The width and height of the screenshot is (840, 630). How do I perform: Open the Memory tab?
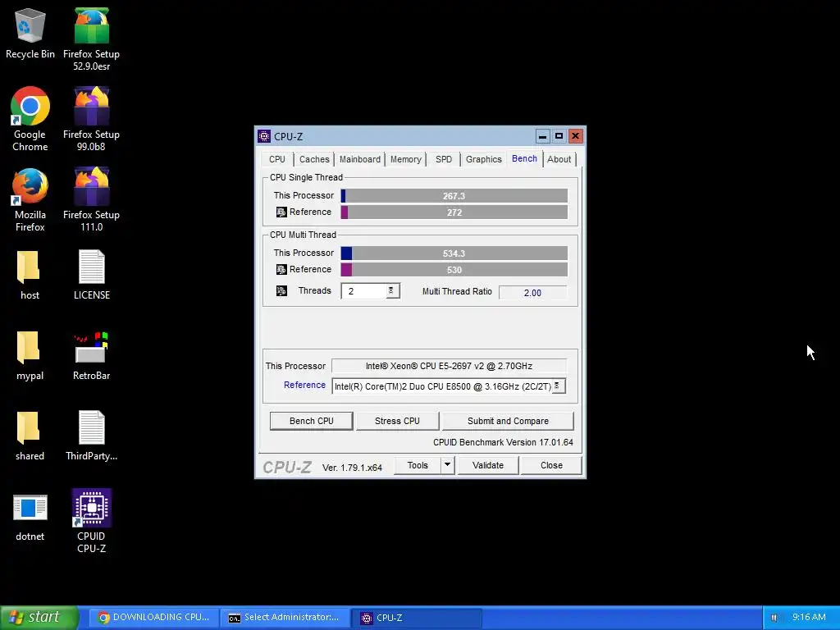coord(405,159)
